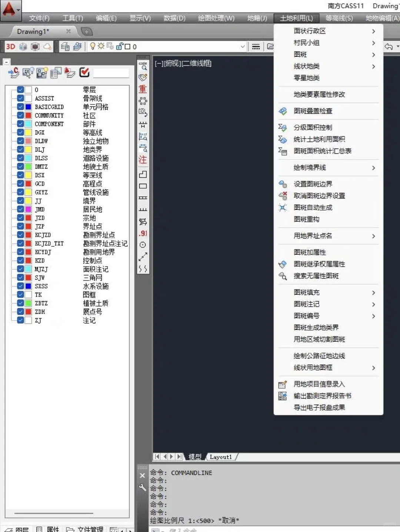Disable the TK 图框 layer checkbox
This screenshot has width=400, height=532.
(20, 294)
